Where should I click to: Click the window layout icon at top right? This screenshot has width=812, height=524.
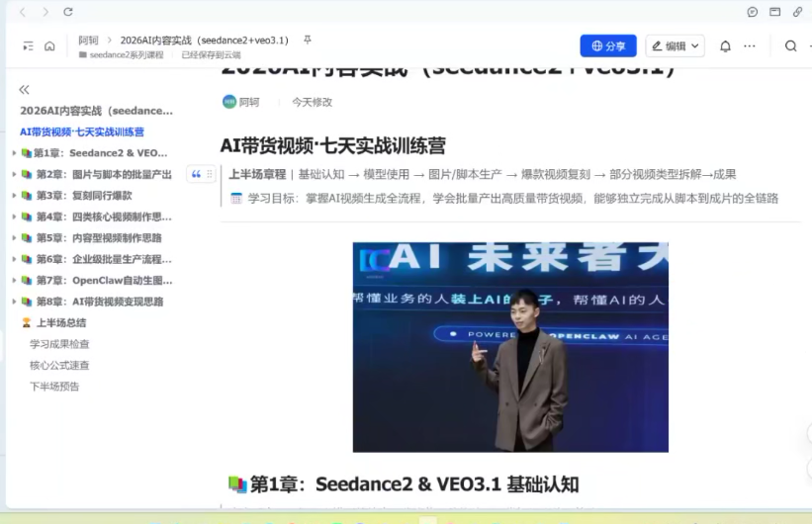(774, 12)
